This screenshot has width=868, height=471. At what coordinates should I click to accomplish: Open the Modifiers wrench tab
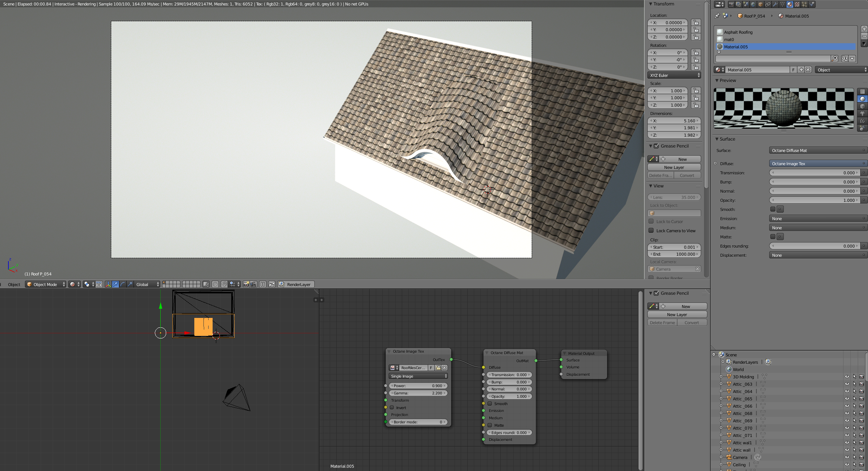tap(775, 4)
